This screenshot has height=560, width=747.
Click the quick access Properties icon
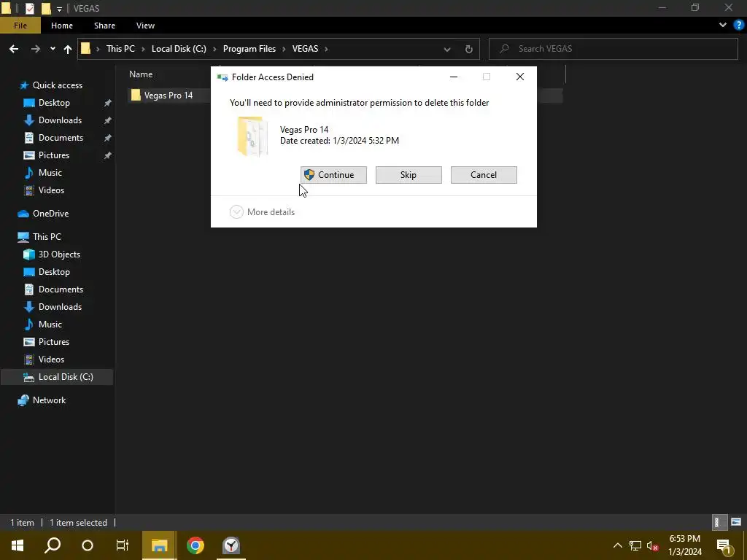(x=30, y=8)
